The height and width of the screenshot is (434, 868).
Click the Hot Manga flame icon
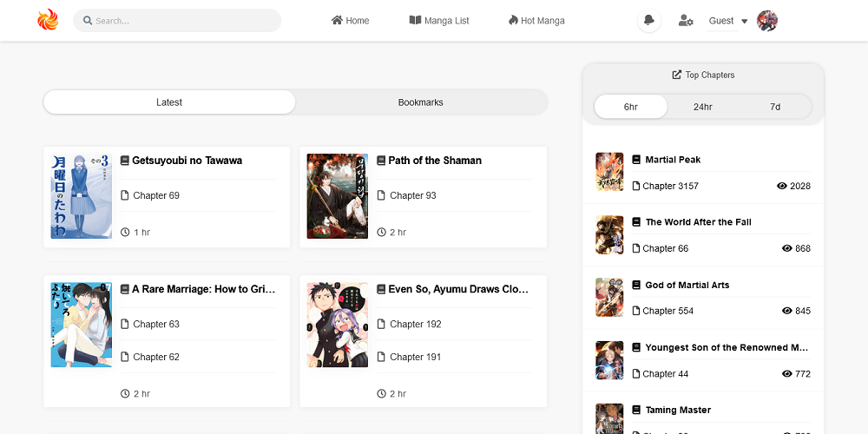[513, 20]
